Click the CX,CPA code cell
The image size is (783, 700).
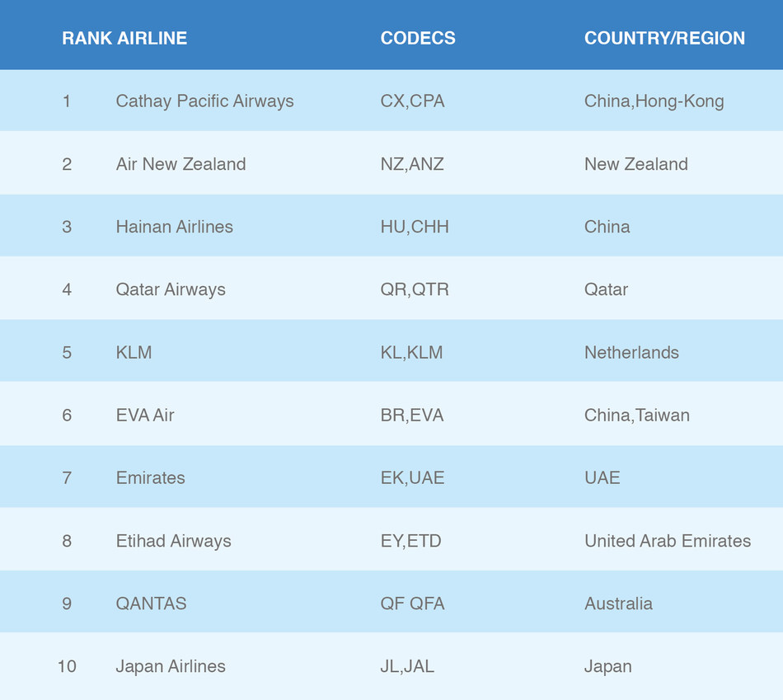pyautogui.click(x=412, y=101)
